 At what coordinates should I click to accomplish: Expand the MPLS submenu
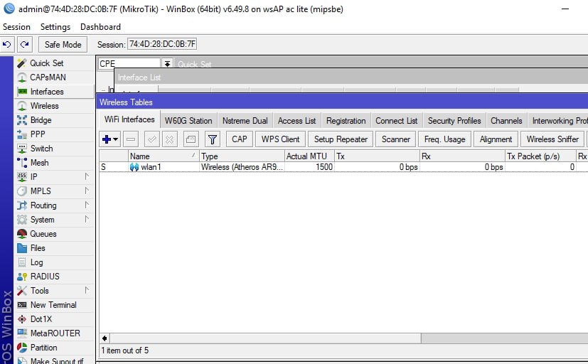(87, 191)
